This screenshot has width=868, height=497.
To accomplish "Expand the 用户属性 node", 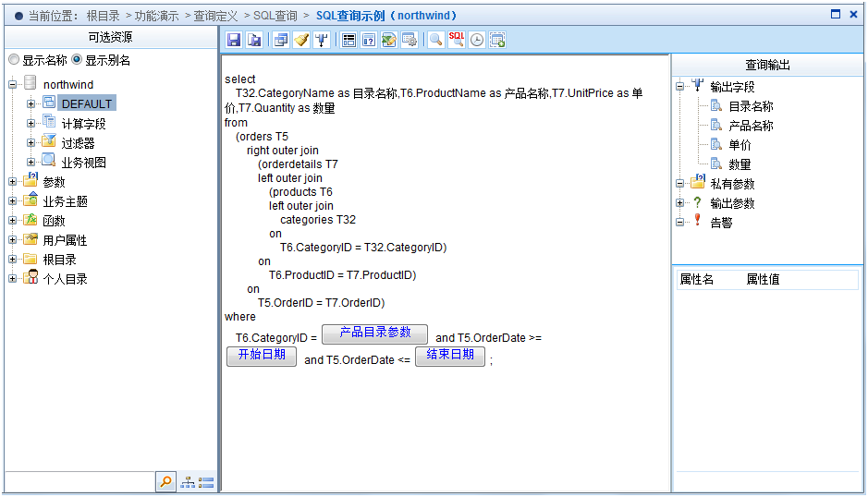I will tap(12, 239).
